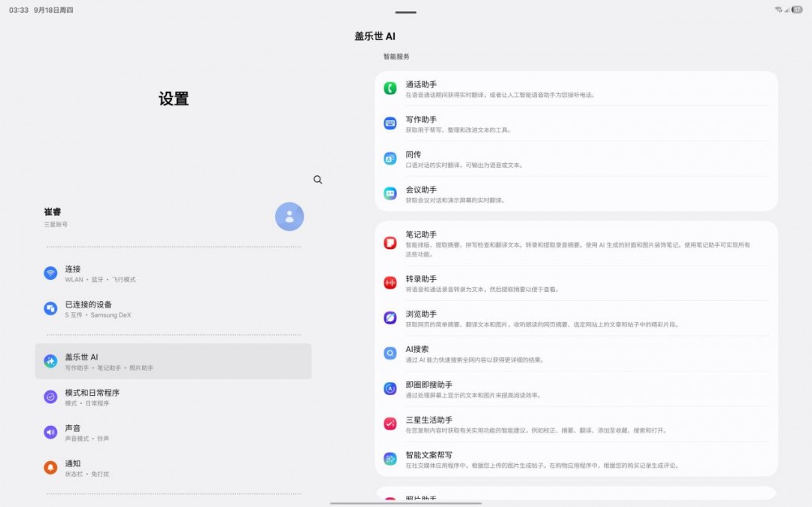Select 盖乐世 AI settings category
812x507 pixels.
click(174, 362)
